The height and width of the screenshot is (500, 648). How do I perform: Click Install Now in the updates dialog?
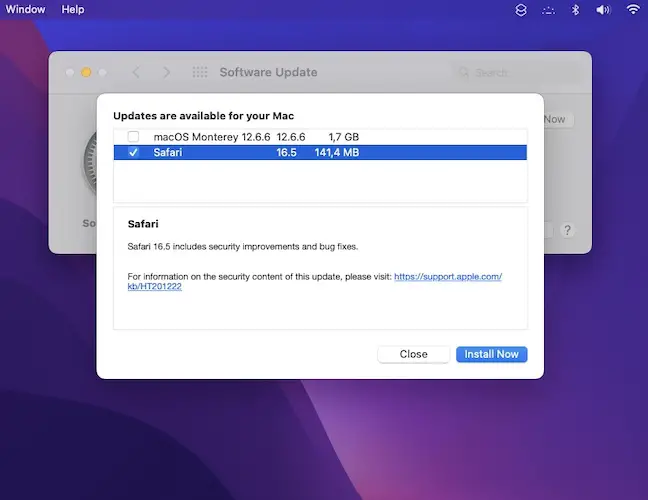(491, 354)
